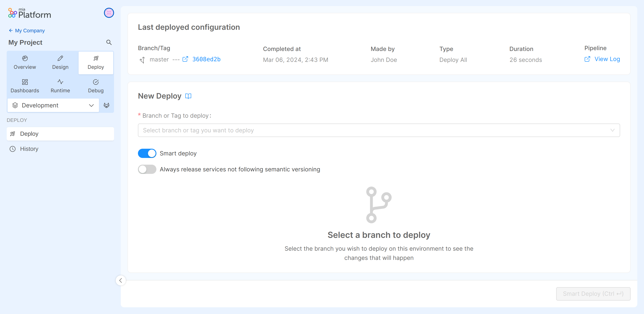
Task: Open the branch or tag selector
Action: (379, 130)
